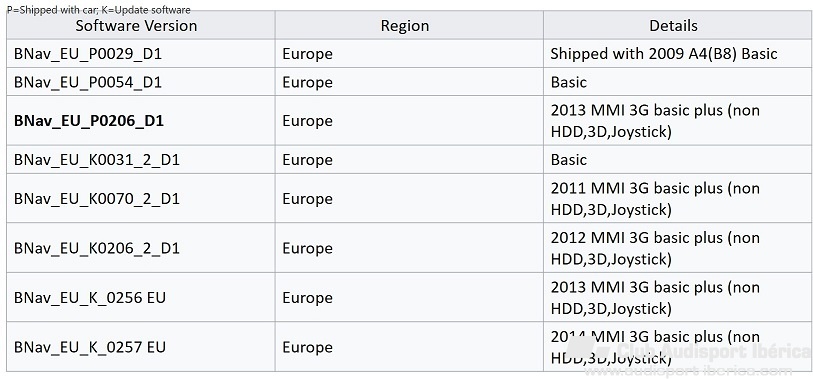
Task: Select the BNav_EU_K_0257 EU cell
Action: [90, 347]
